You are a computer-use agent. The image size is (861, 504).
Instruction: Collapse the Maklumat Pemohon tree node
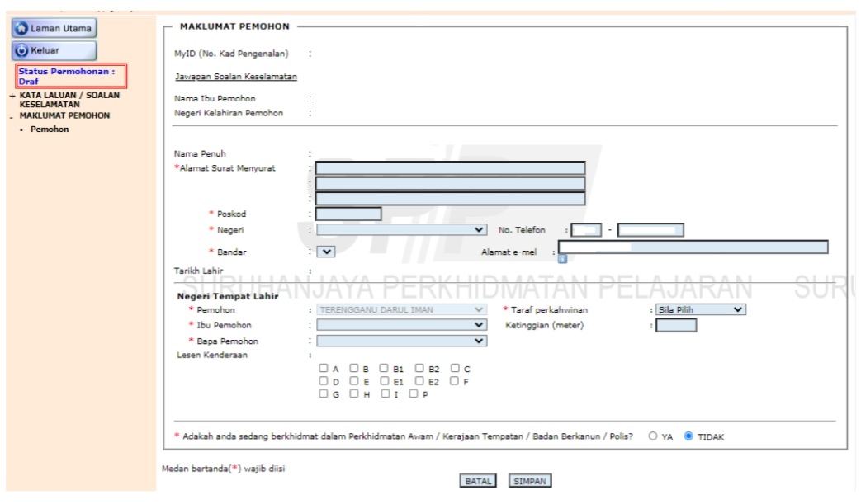tap(11, 116)
